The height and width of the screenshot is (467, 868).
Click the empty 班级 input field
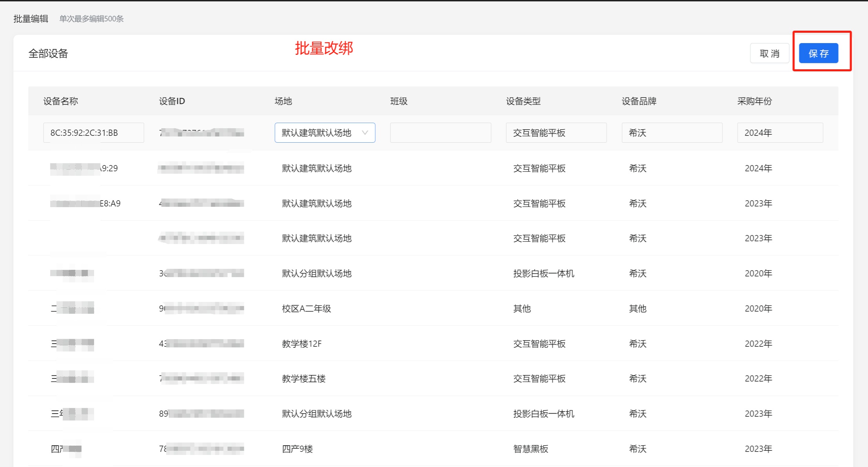(x=440, y=133)
